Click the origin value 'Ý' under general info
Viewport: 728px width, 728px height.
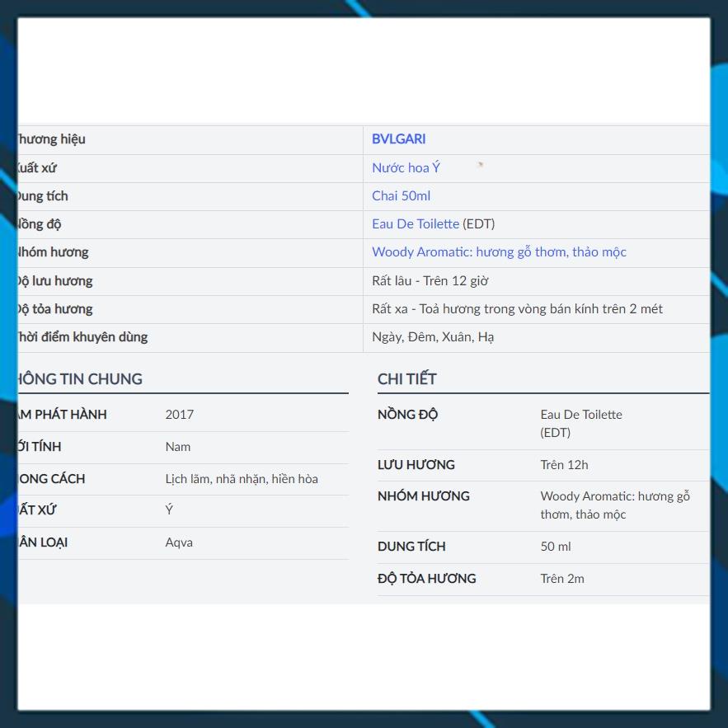click(x=169, y=510)
